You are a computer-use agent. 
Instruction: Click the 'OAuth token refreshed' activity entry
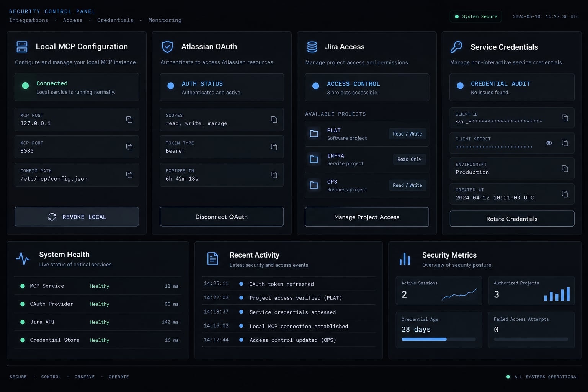click(x=289, y=284)
